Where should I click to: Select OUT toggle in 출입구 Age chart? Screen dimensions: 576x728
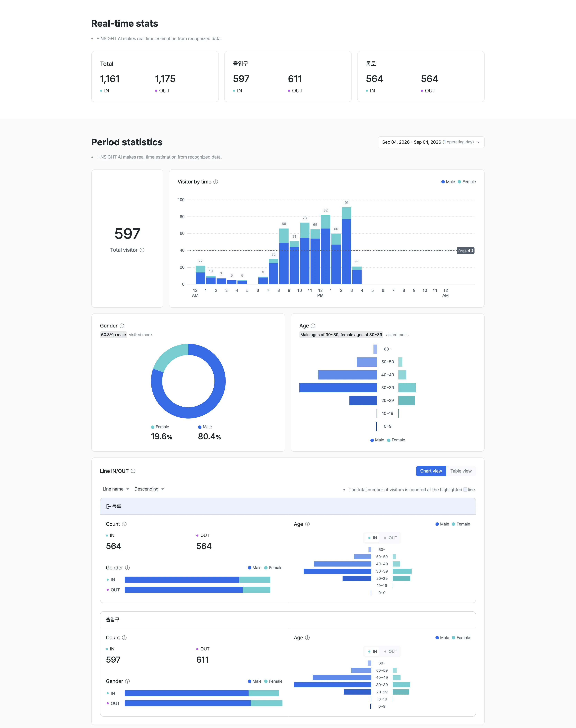(x=390, y=651)
